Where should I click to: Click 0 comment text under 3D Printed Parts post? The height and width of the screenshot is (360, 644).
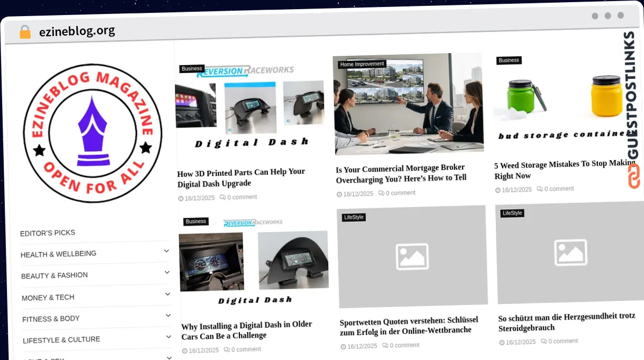(x=242, y=197)
